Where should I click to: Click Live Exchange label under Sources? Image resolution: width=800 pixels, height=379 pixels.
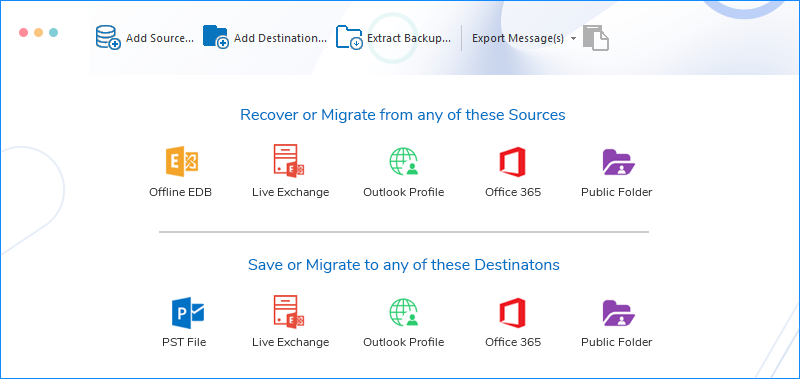pos(290,192)
